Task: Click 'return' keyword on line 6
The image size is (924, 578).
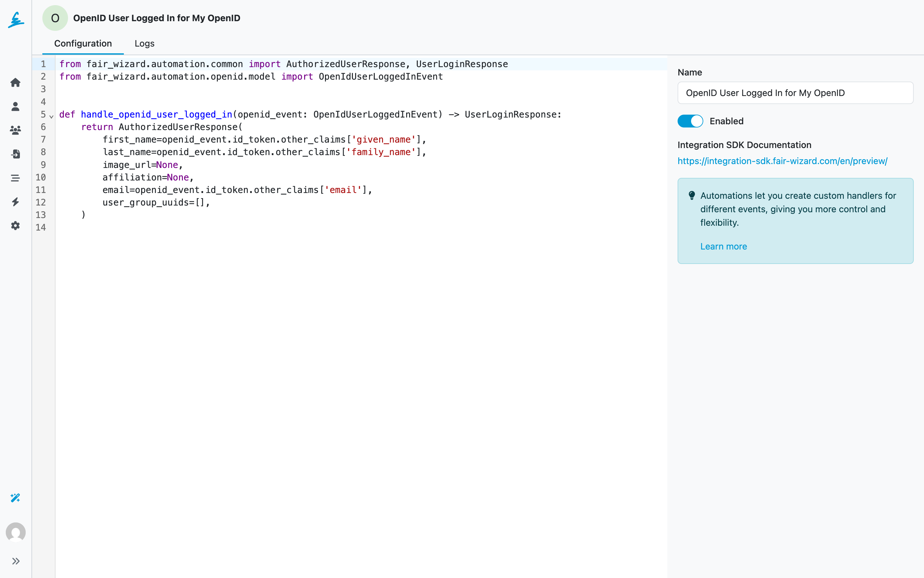Action: pyautogui.click(x=97, y=127)
